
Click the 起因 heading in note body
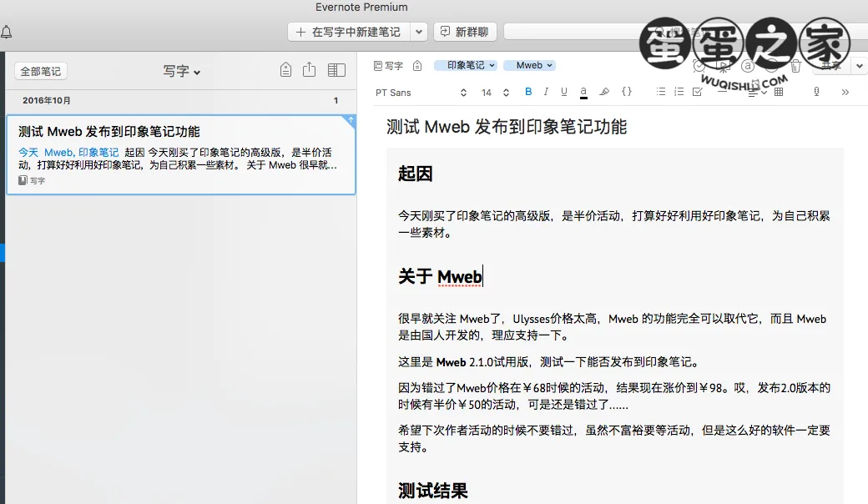[415, 174]
